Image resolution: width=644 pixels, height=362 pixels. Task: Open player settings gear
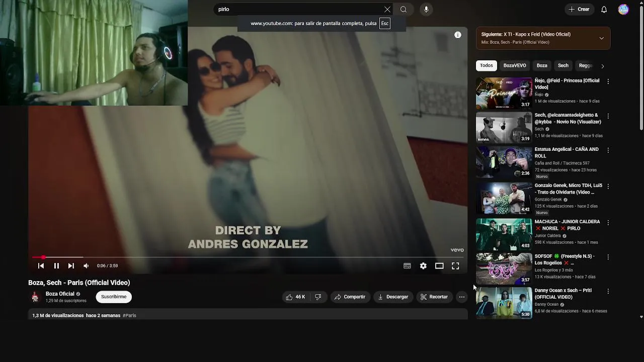[x=423, y=266]
